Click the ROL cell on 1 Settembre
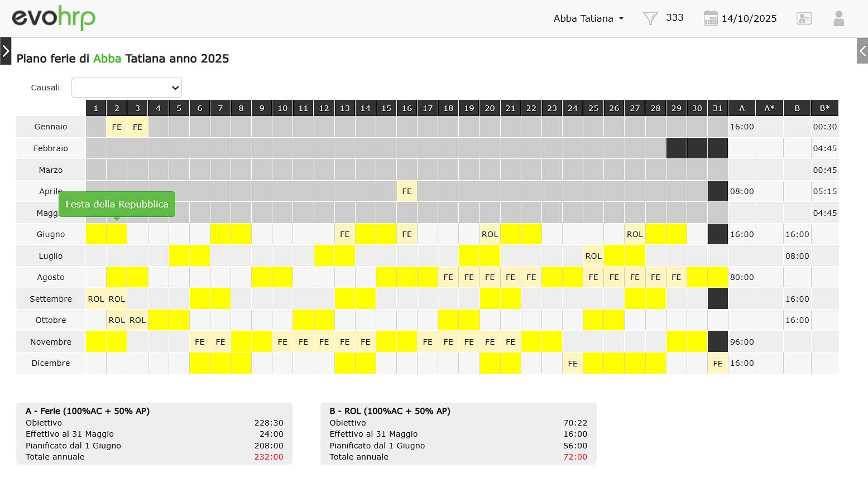This screenshot has width=868, height=483. [x=96, y=299]
